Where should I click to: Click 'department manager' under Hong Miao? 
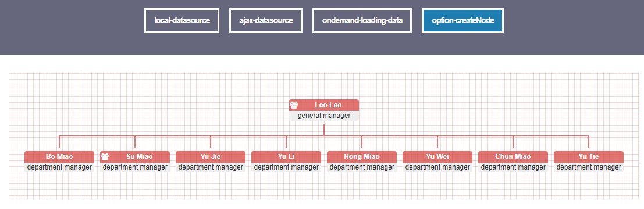tap(362, 167)
